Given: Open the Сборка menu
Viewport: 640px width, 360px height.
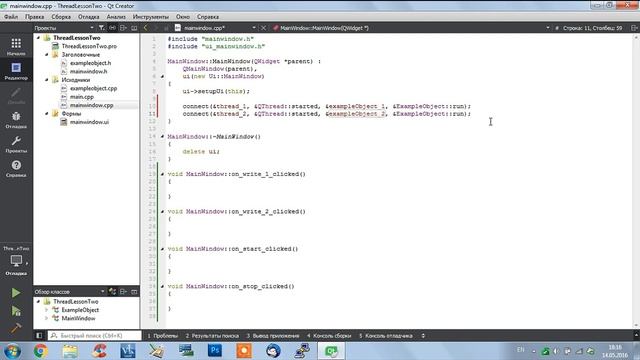Looking at the screenshot, I should pos(61,17).
